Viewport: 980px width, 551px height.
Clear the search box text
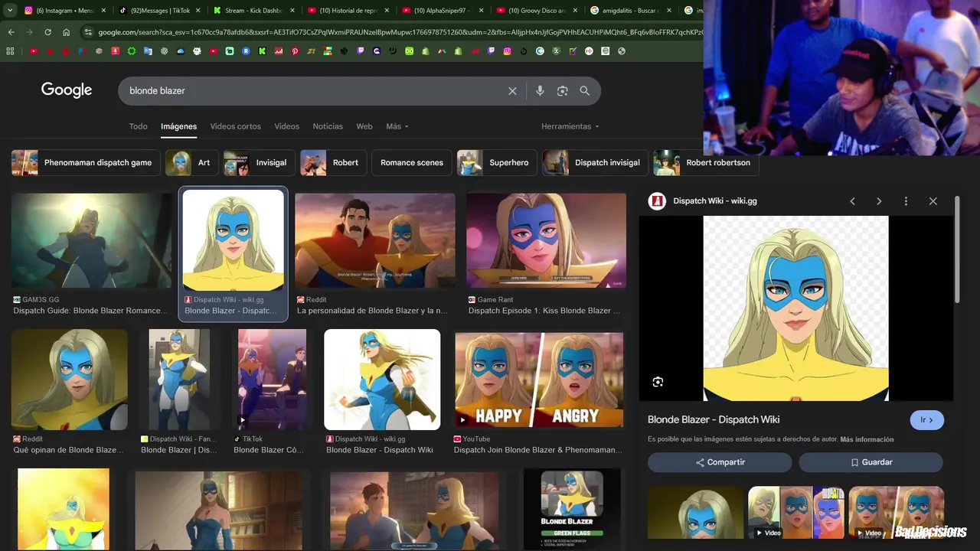(512, 91)
